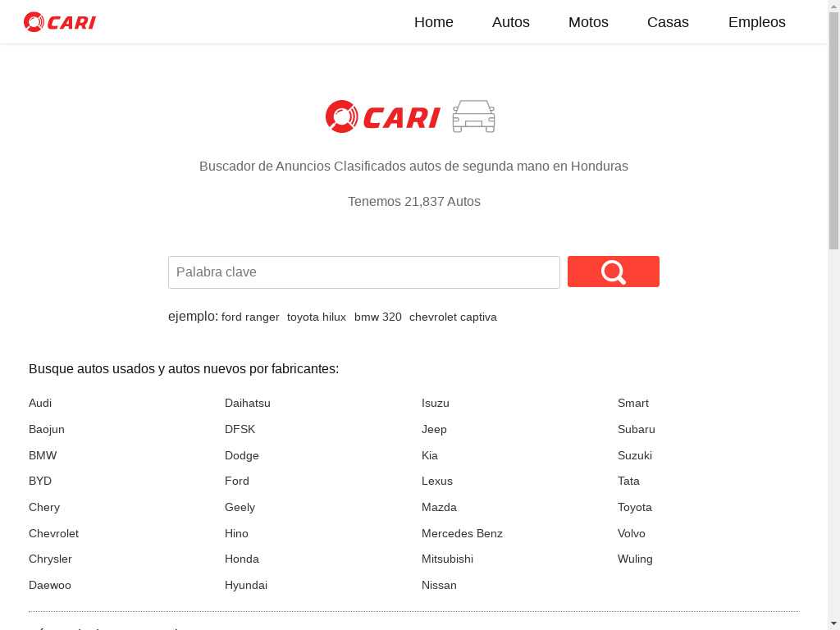Click the CARI logo in the header
840x630 pixels.
(x=60, y=22)
